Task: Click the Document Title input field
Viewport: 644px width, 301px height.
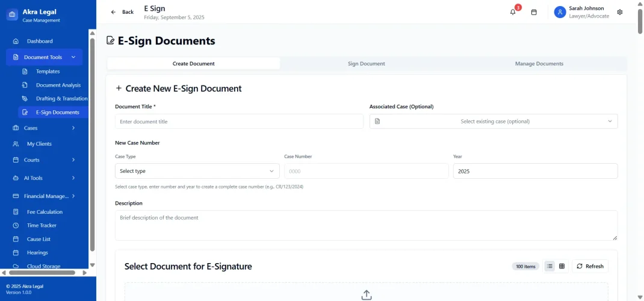Action: (239, 122)
